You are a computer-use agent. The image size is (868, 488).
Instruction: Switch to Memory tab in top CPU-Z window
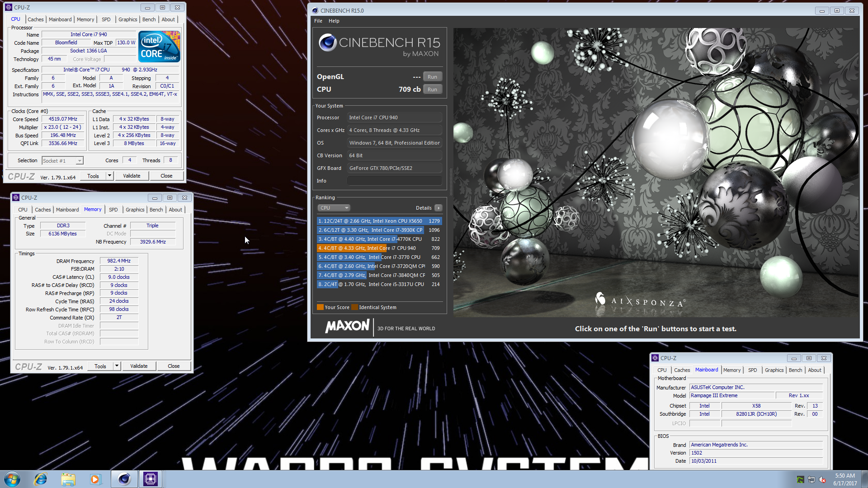click(85, 19)
